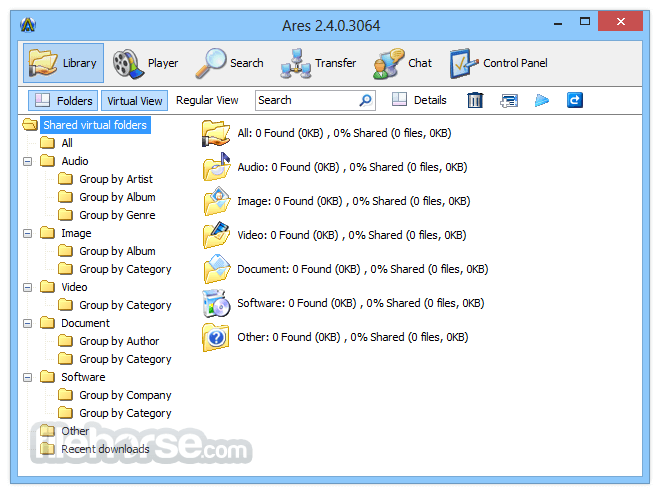The image size is (659, 494).
Task: Collapse the Audio tree node
Action: (28, 161)
